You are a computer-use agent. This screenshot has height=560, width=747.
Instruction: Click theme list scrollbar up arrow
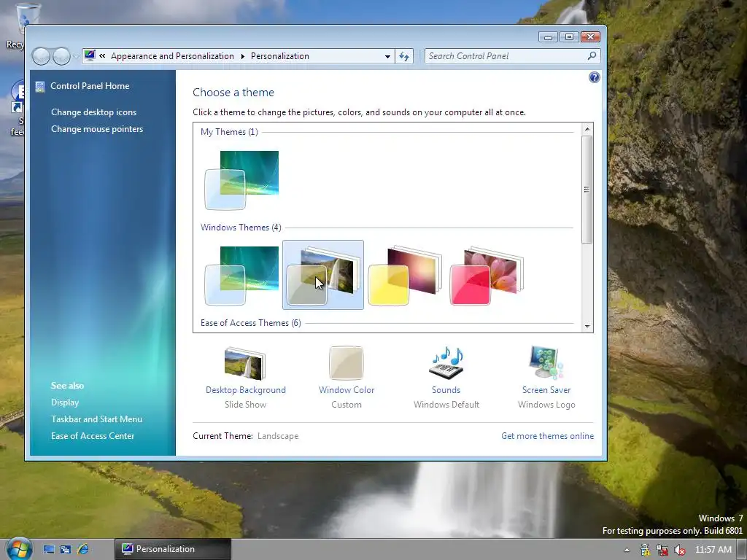point(587,129)
